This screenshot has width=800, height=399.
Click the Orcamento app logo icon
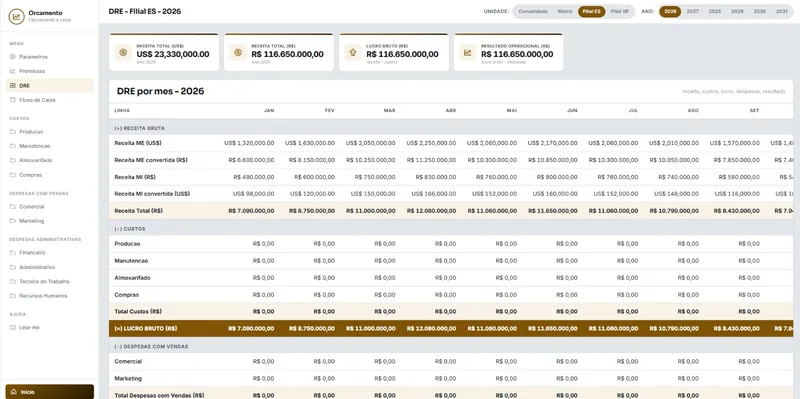click(x=16, y=16)
